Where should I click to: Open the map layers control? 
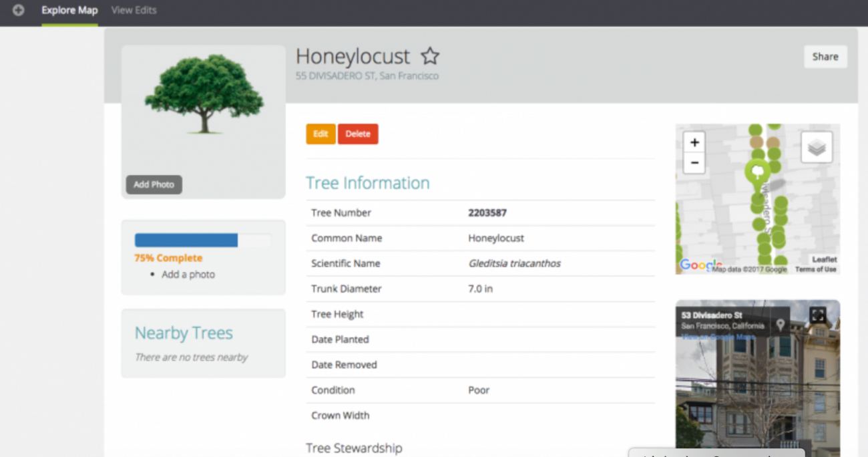click(817, 148)
